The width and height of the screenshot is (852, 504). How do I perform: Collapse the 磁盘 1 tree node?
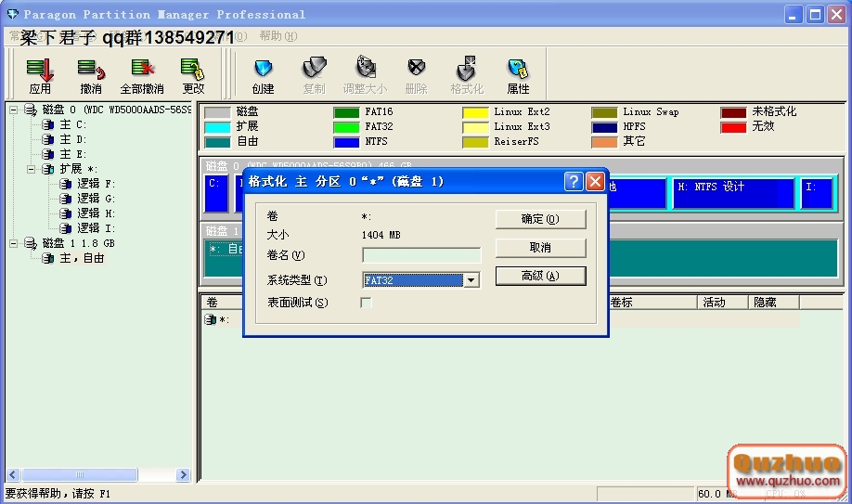(x=14, y=243)
